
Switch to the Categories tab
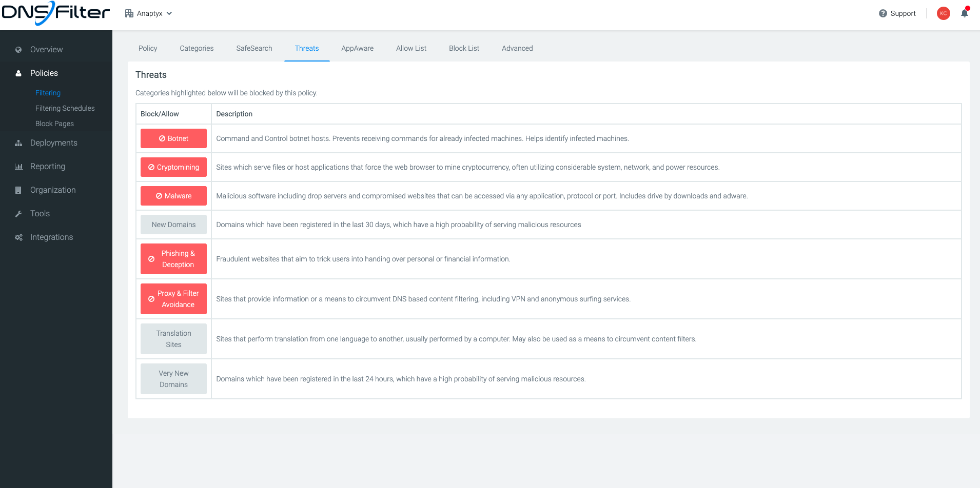197,48
